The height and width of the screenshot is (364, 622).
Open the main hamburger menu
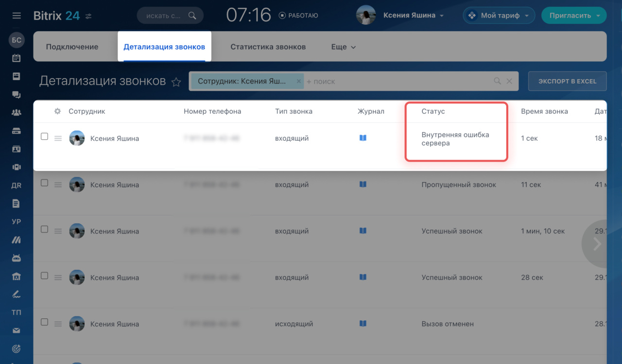[x=17, y=16]
